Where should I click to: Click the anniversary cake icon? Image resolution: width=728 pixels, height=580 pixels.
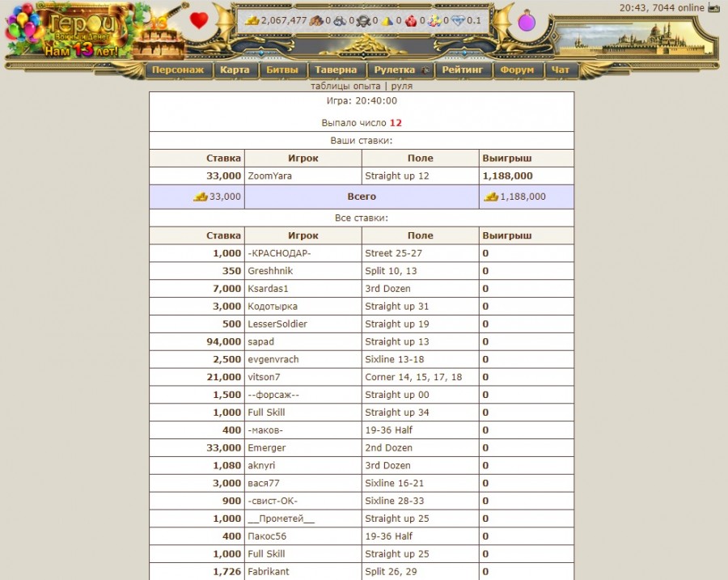pyautogui.click(x=159, y=38)
